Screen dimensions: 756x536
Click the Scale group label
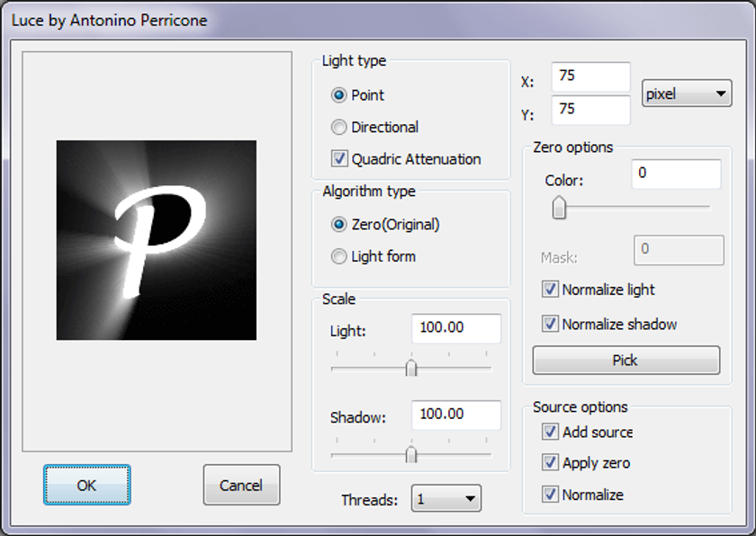[338, 299]
